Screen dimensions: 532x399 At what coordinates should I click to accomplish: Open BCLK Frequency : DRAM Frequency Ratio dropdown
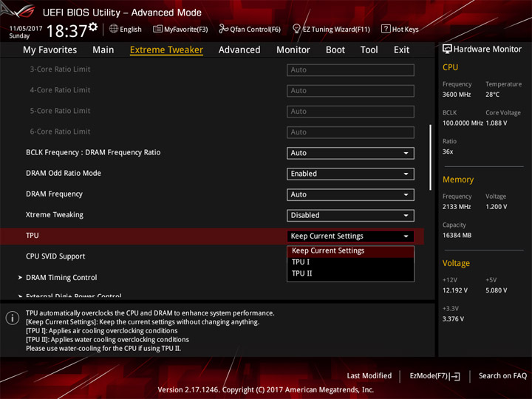click(x=350, y=153)
